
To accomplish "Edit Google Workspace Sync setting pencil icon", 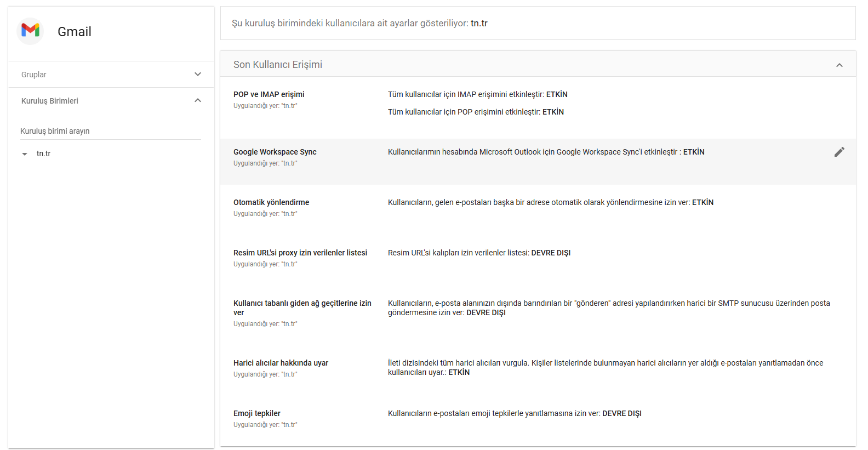I will click(839, 152).
